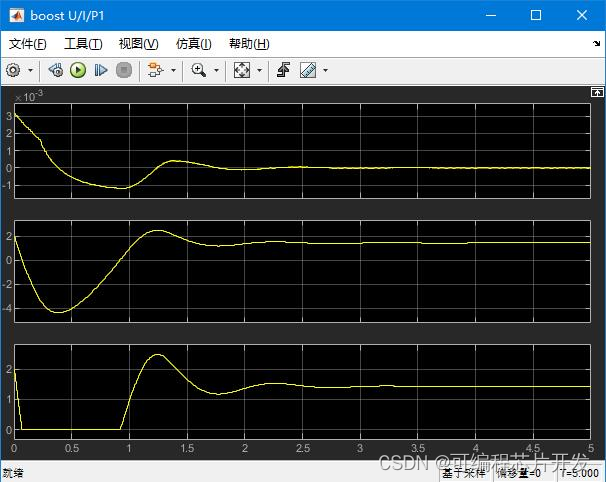
Task: Open the 文件(F) menu
Action: point(27,44)
